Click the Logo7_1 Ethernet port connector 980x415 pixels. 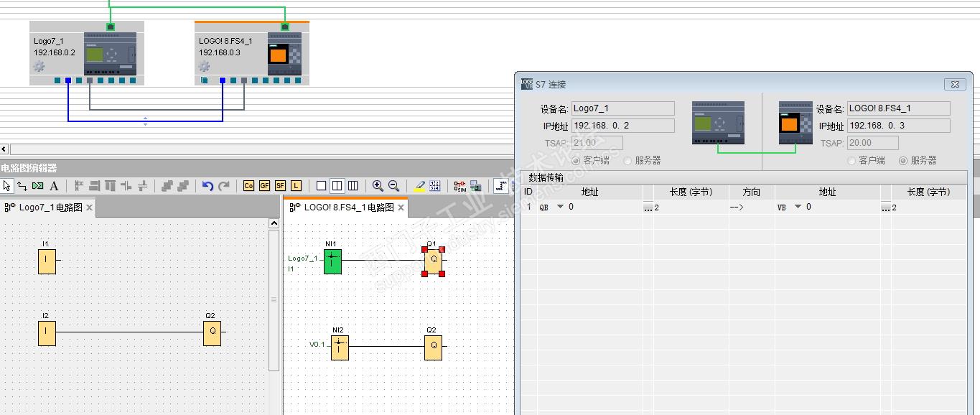tap(110, 27)
